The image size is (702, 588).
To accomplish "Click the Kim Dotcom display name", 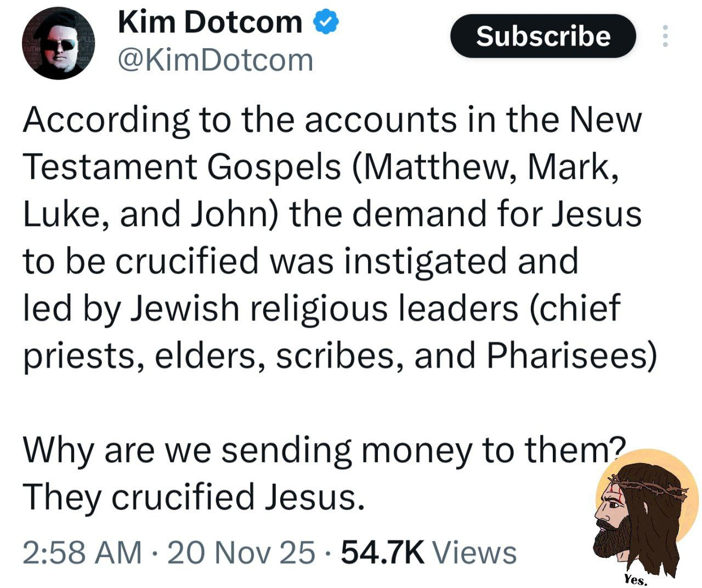I will tap(210, 23).
